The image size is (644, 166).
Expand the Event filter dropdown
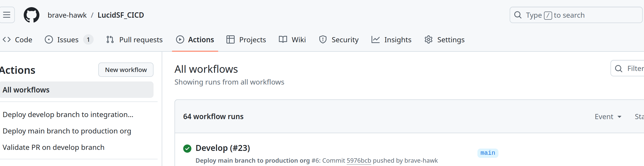(608, 117)
